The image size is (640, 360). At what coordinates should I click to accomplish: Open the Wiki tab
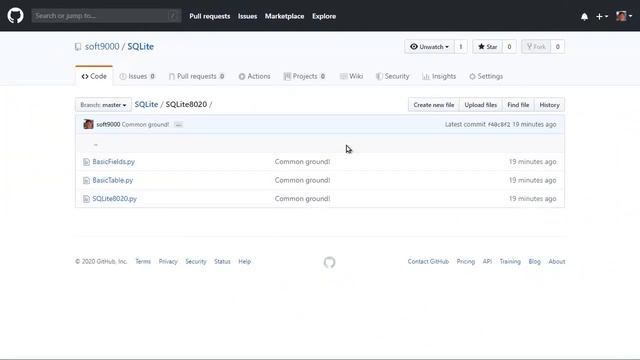point(351,76)
